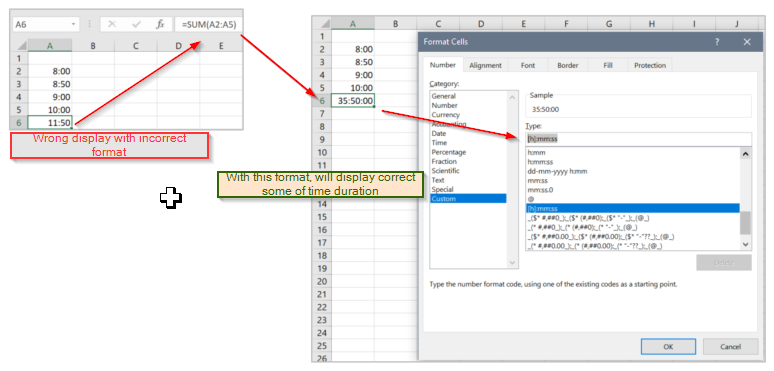Click the fx Insert Function icon
Viewport: 774px width, 371px height.
(x=160, y=25)
